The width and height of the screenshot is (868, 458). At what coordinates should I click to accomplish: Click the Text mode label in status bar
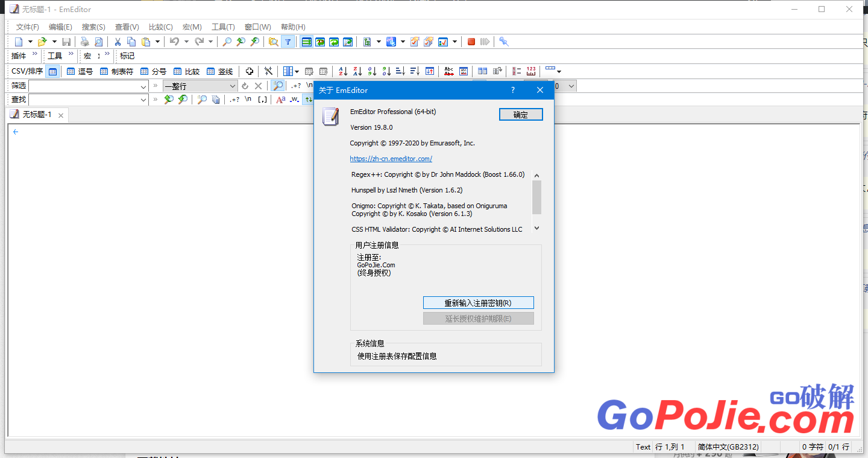coord(643,447)
